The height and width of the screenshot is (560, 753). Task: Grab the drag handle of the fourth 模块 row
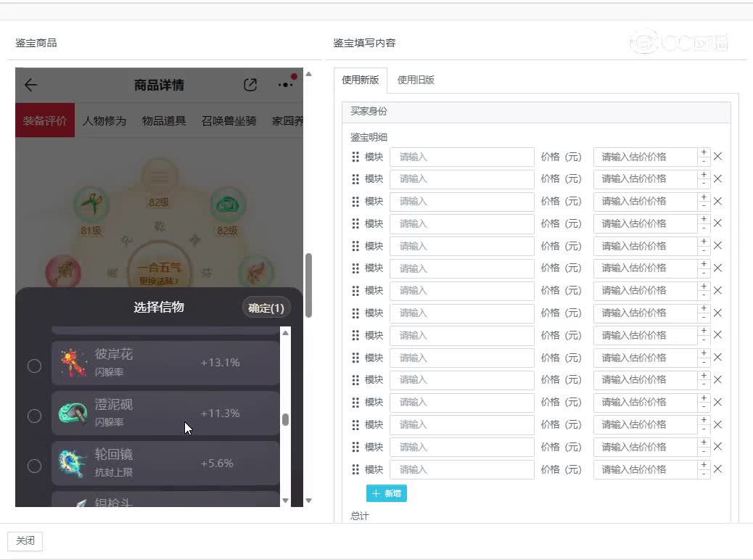355,224
